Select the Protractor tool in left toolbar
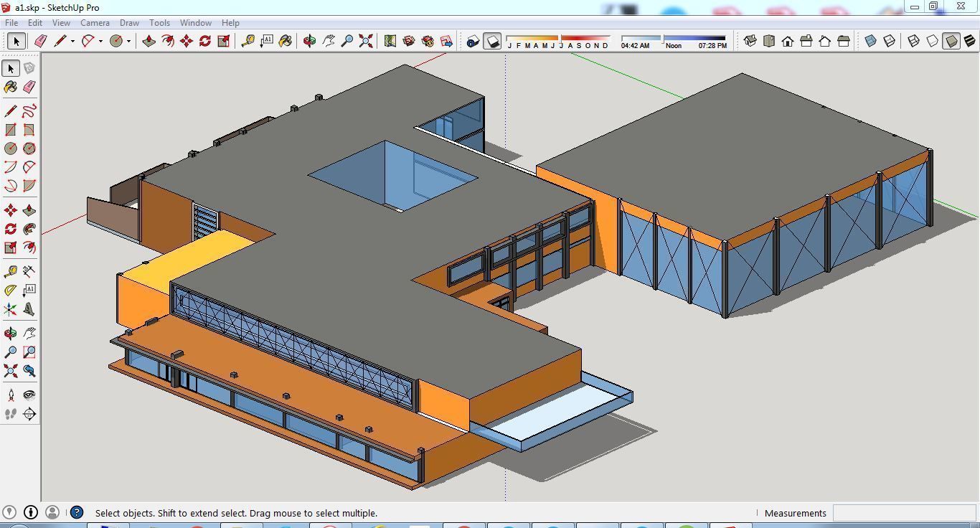This screenshot has width=980, height=528. 11,291
